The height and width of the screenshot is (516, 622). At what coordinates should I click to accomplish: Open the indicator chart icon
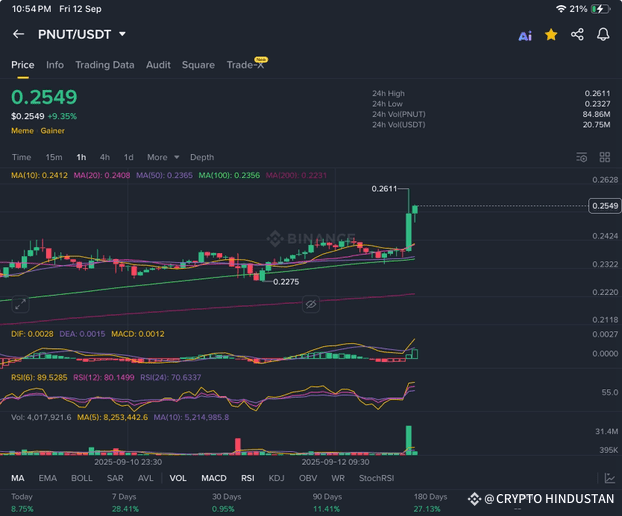click(x=610, y=478)
